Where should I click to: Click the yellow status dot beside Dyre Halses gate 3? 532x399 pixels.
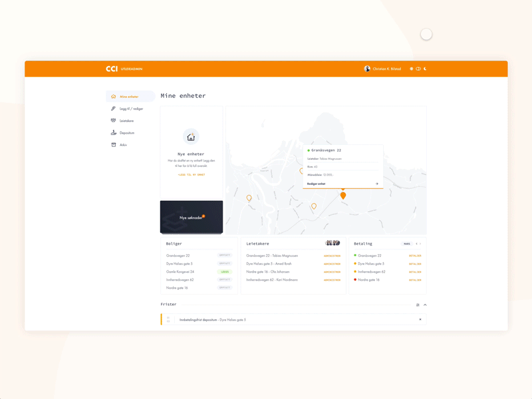355,263
